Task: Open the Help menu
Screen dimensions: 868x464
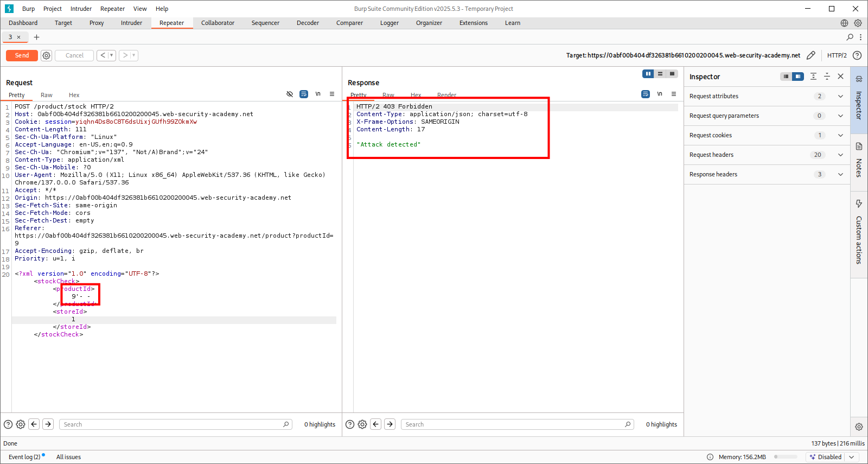Action: tap(162, 9)
